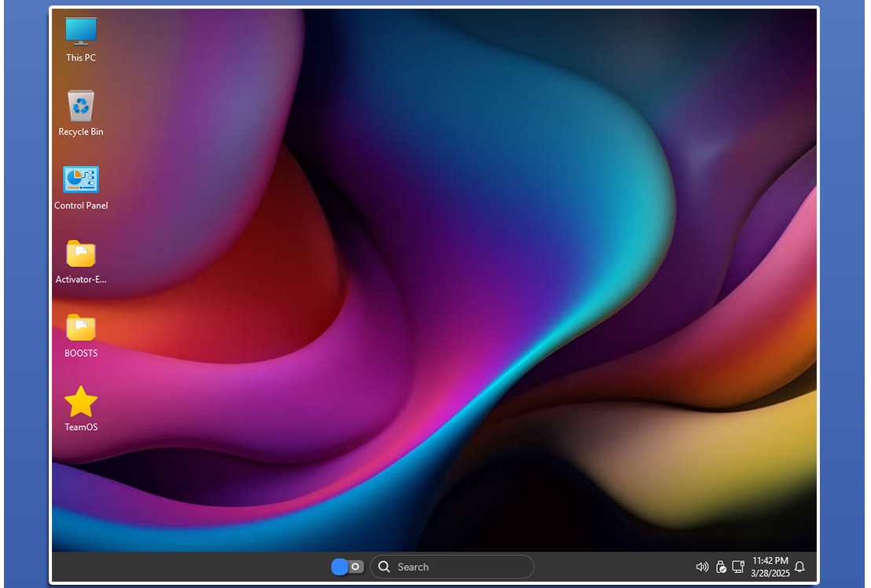Viewport: 871px width, 588px height.
Task: Click the "BOOSTS" folder name label
Action: pyautogui.click(x=81, y=354)
